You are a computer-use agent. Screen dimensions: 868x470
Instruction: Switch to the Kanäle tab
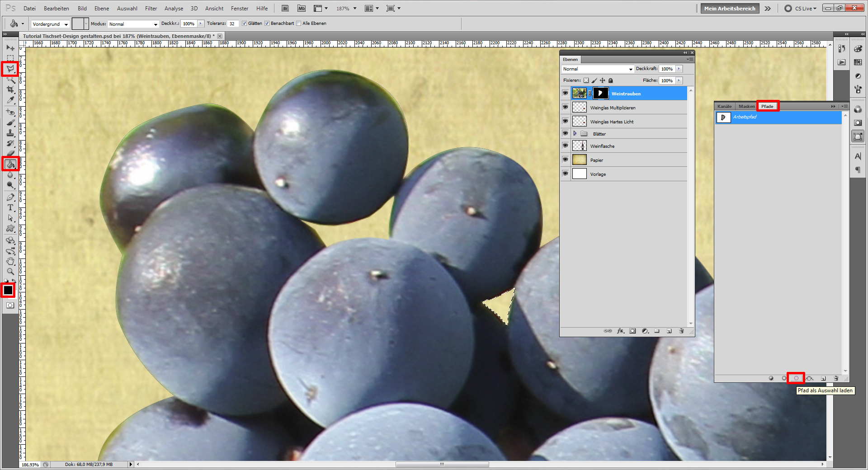(x=724, y=107)
